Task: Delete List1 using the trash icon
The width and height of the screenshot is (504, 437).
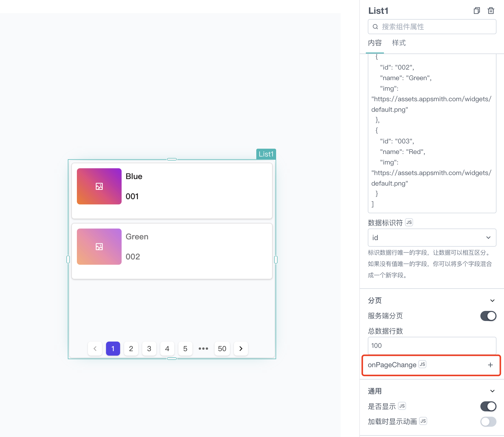Action: click(491, 11)
